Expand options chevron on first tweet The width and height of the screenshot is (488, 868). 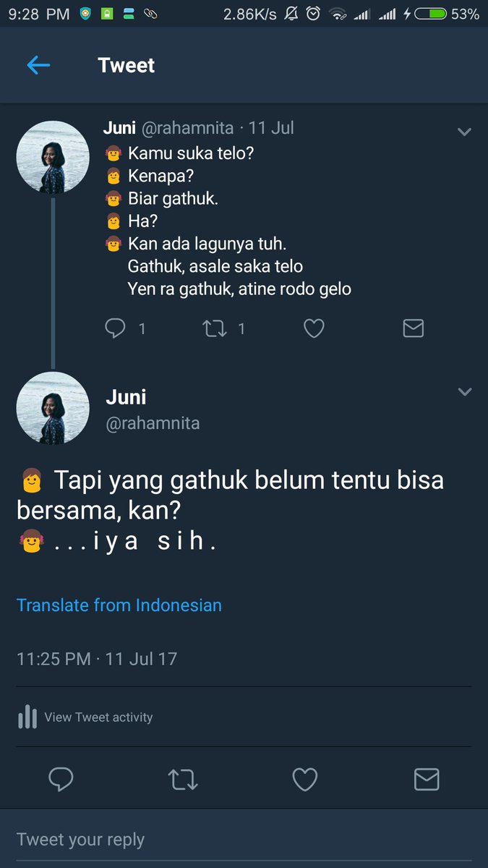pos(465,132)
